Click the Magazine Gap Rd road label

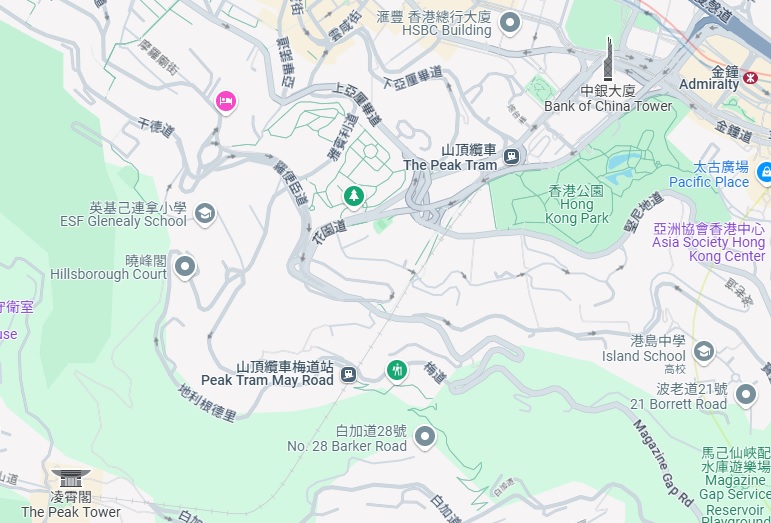coord(662,462)
